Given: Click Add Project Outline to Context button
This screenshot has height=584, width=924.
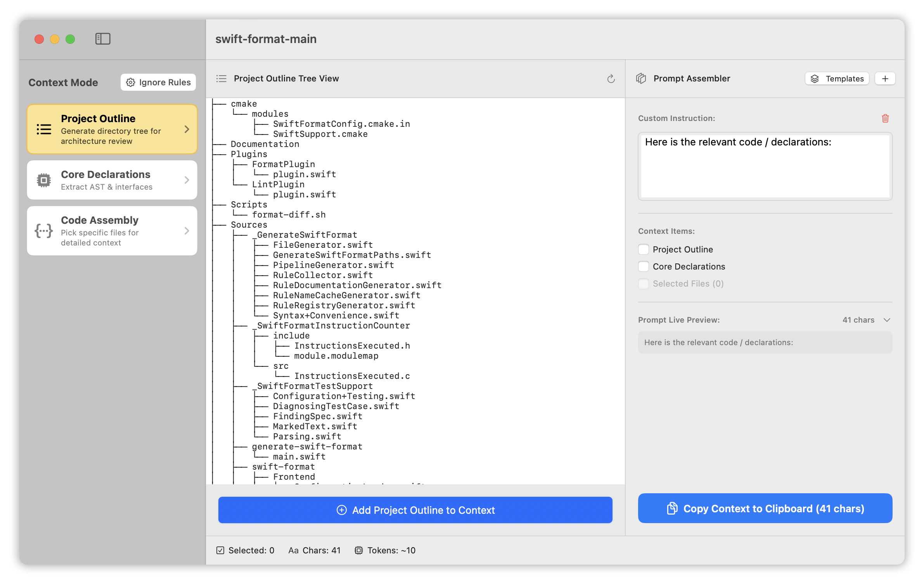Looking at the screenshot, I should (415, 510).
